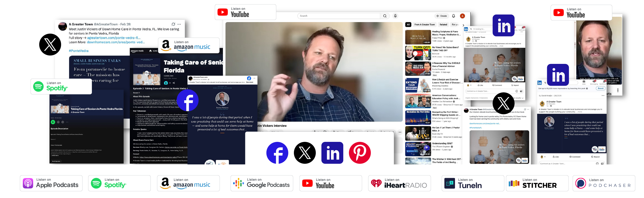This screenshot has width=644, height=198.
Task: Open the Facebook post options dots
Action: click(x=254, y=78)
